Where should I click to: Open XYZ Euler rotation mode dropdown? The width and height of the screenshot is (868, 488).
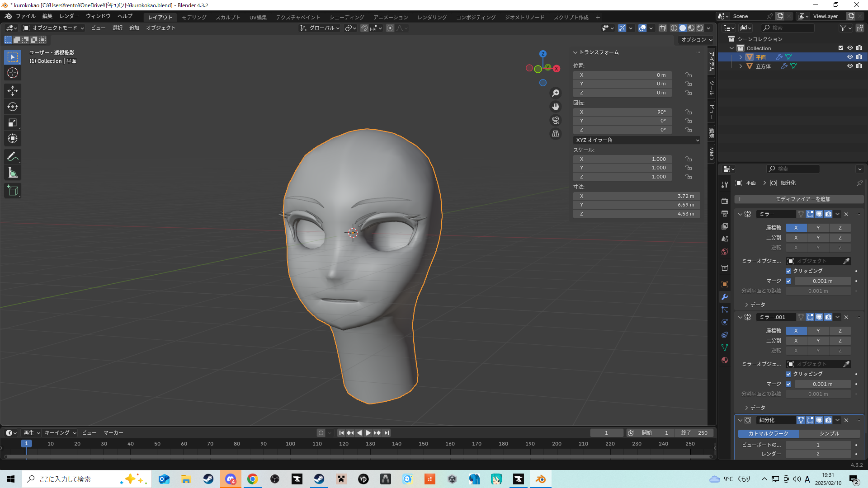point(637,140)
